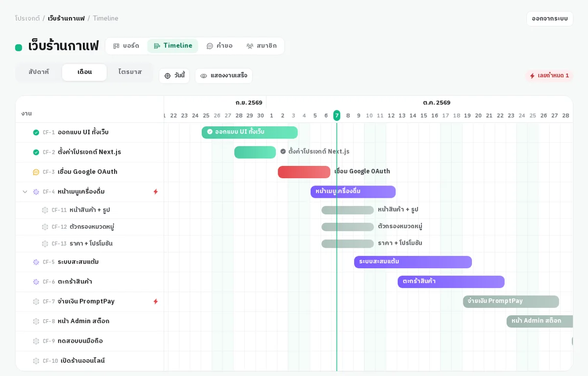Screen dimensions: 588x376
Task: Click the yellow status icon for CF-3
Action: (x=36, y=172)
